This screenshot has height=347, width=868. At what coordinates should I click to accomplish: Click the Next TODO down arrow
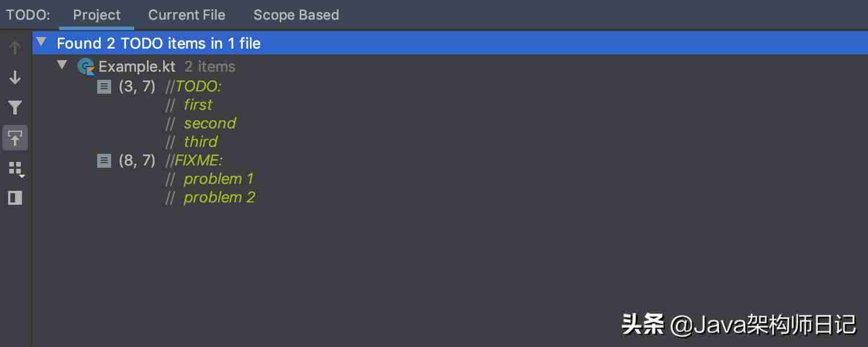click(x=15, y=77)
